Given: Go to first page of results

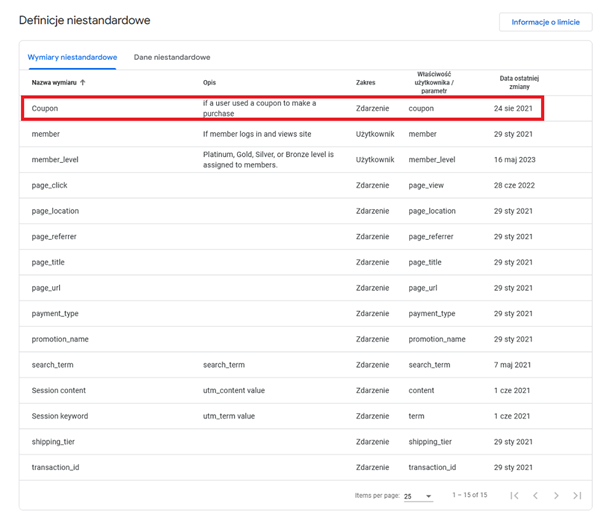Looking at the screenshot, I should tap(514, 496).
